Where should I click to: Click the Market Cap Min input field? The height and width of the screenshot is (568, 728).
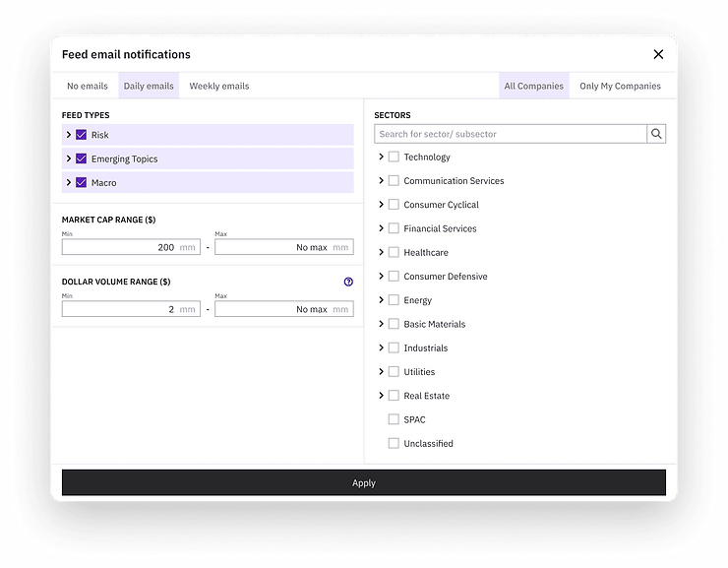120,248
